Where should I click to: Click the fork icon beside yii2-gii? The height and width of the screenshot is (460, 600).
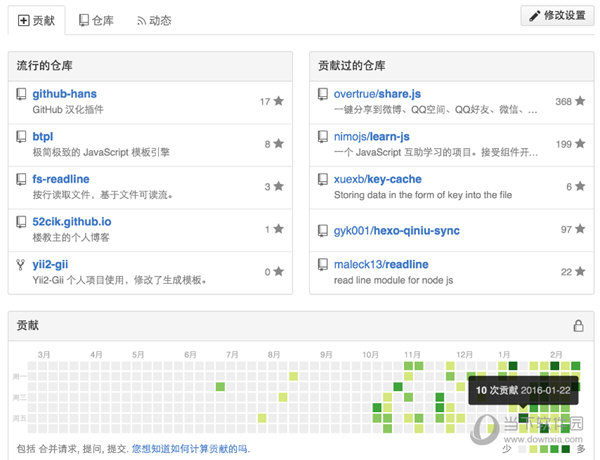[x=22, y=264]
